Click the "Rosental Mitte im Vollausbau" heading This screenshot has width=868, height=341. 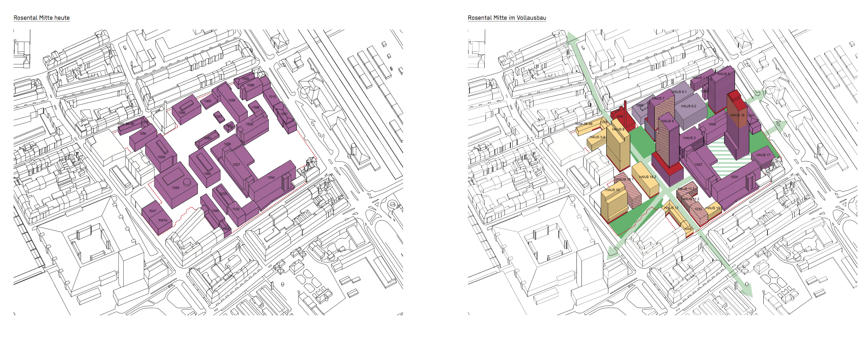point(507,18)
